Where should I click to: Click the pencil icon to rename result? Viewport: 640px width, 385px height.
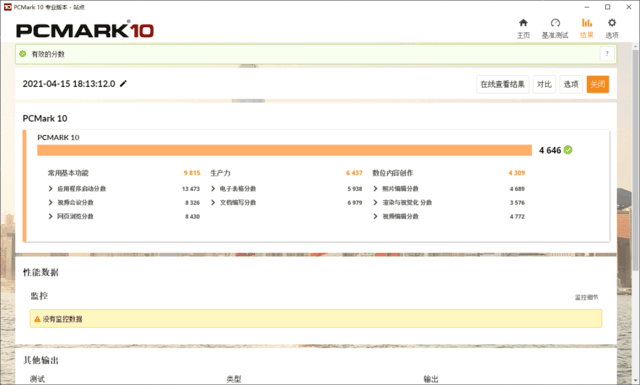click(x=123, y=83)
